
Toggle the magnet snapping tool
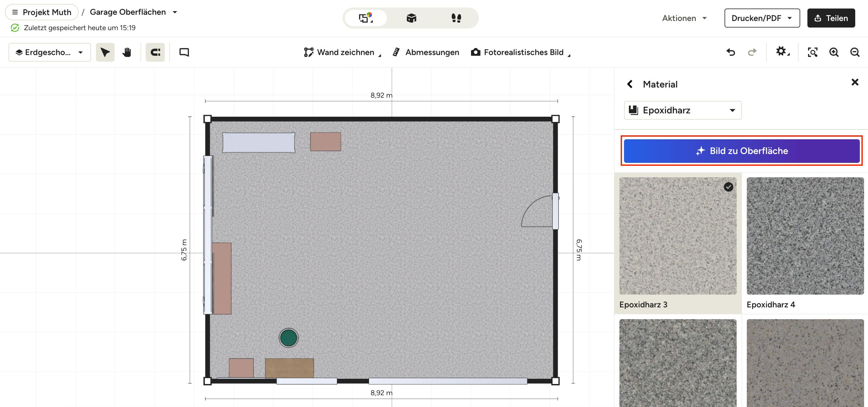pyautogui.click(x=155, y=52)
